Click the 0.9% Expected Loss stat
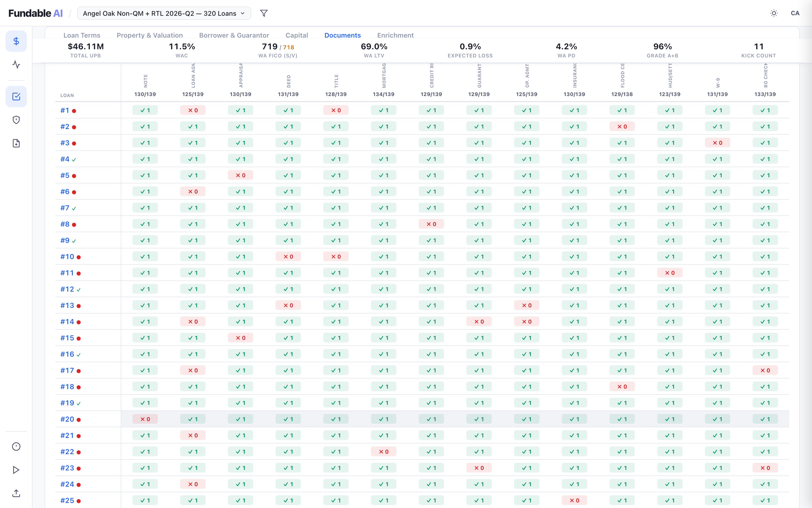This screenshot has width=812, height=508. point(470,50)
